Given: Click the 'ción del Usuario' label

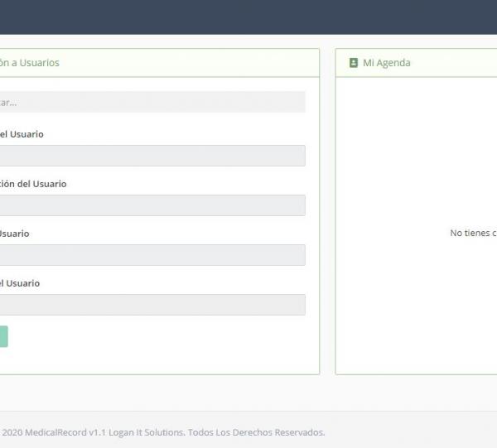Looking at the screenshot, I should tap(33, 184).
